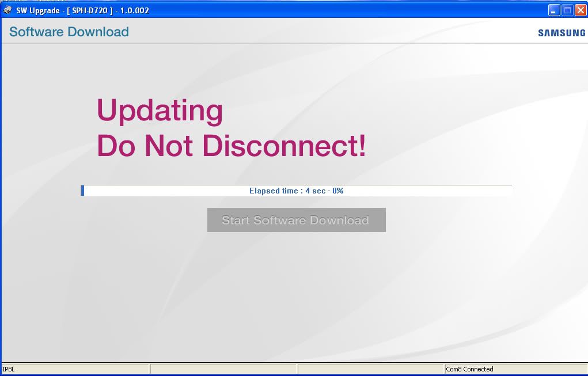This screenshot has height=376, width=588.
Task: Click the Start Software Download button
Action: [296, 220]
